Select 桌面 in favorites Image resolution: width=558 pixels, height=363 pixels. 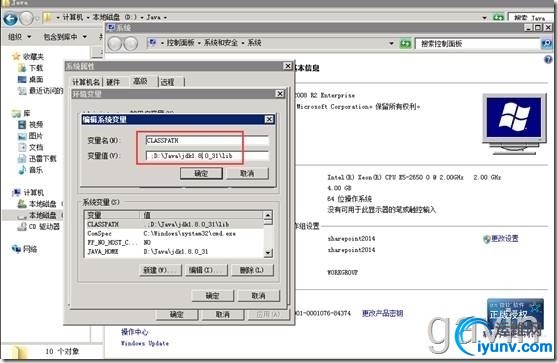point(31,79)
